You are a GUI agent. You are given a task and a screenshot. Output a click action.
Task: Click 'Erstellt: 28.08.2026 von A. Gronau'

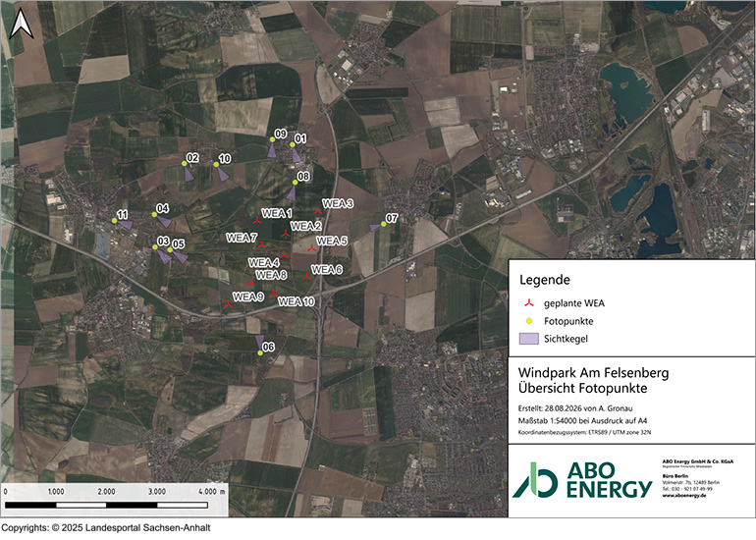575,408
